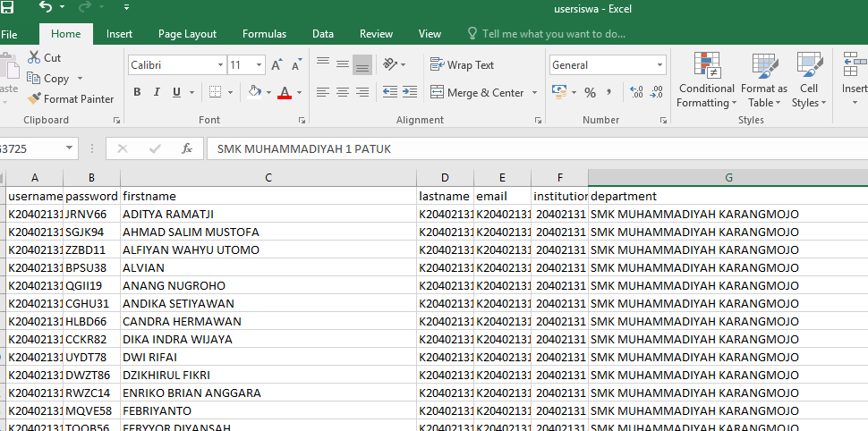Cut the selected cells
Screen dimensions: 868x431
[x=44, y=57]
